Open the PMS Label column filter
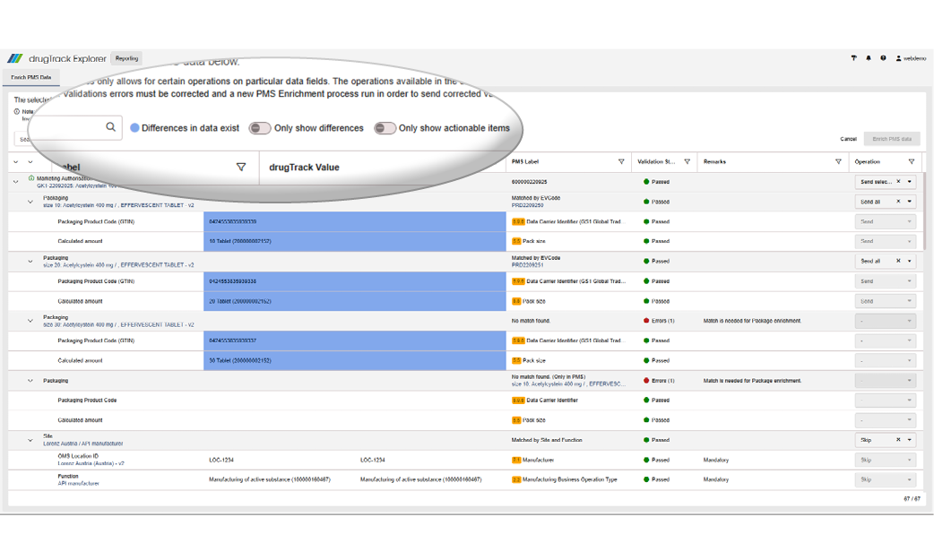This screenshot has height=560, width=934. pyautogui.click(x=621, y=162)
